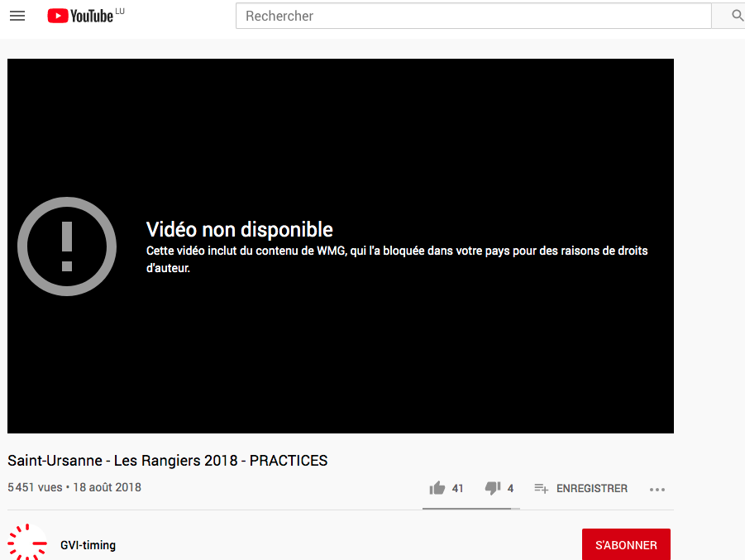Image resolution: width=745 pixels, height=560 pixels.
Task: Click the exclamation warning icon in player
Action: tap(67, 246)
